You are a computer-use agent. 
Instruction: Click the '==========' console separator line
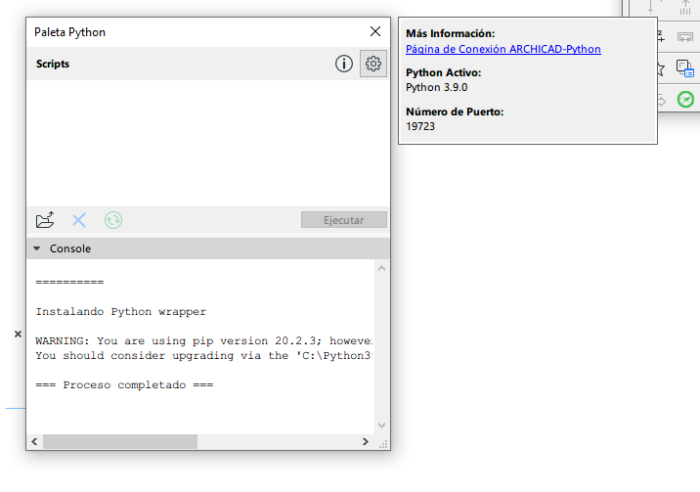(70, 282)
